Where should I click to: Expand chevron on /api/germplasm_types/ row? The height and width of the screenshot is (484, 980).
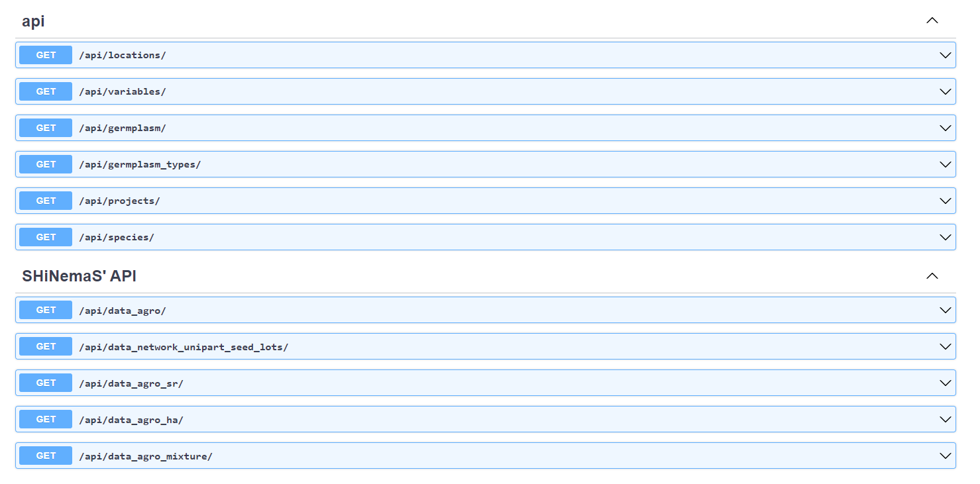point(946,164)
